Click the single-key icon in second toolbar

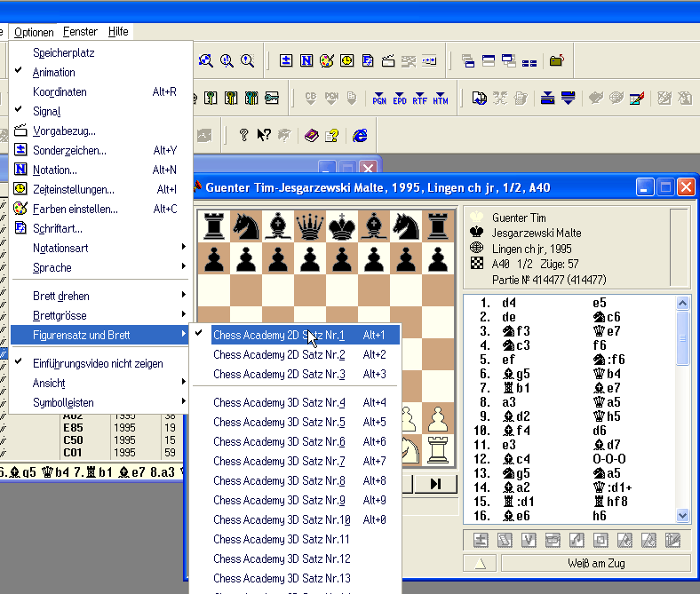pos(211,99)
